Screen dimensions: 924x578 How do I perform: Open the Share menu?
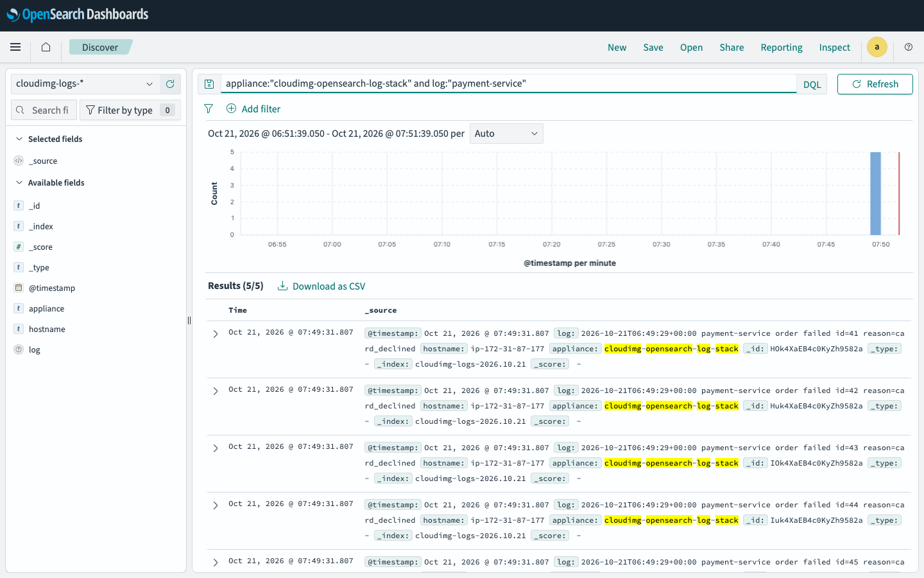(x=732, y=47)
